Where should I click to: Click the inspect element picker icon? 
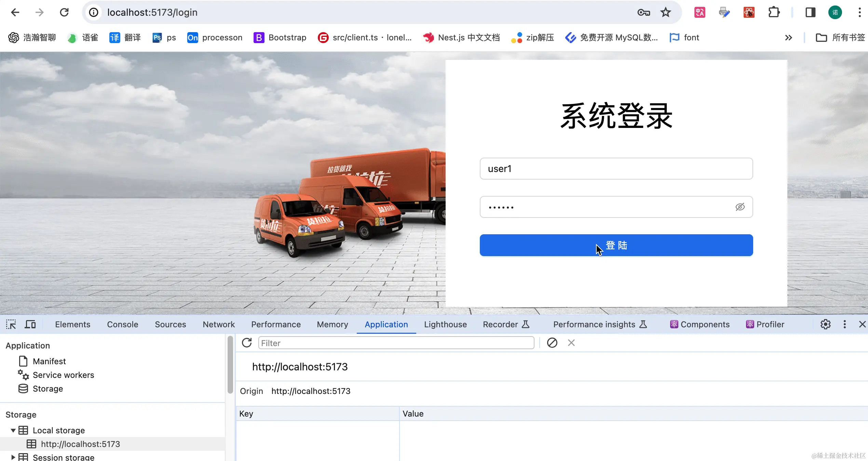point(11,324)
